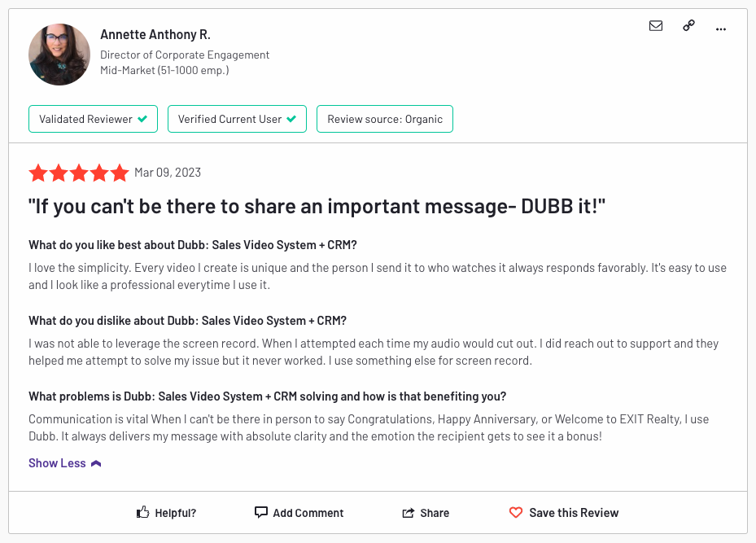Click the 'I was not able to leverage' paragraph

point(374,352)
